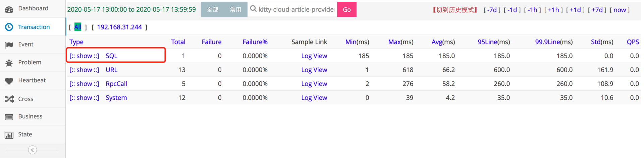Expand the SQL row with show
Image resolution: width=644 pixels, height=158 pixels.
(x=84, y=56)
